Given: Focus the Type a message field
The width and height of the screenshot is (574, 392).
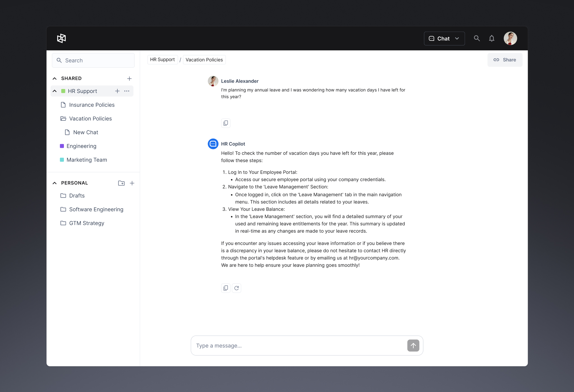Looking at the screenshot, I should (x=298, y=346).
